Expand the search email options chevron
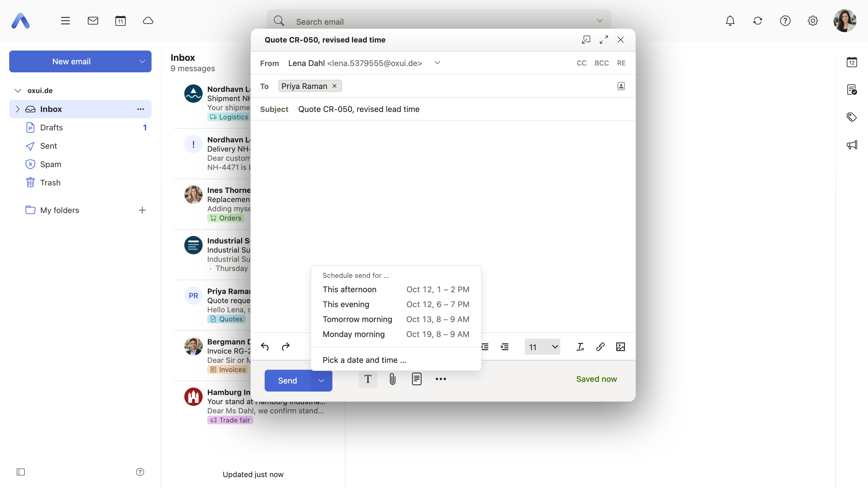The height and width of the screenshot is (488, 868). (599, 21)
